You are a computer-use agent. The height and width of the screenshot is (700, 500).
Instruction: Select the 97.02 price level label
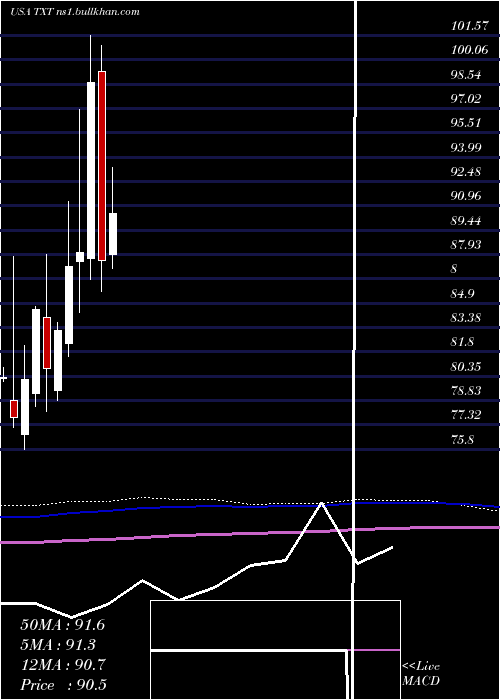pos(466,99)
